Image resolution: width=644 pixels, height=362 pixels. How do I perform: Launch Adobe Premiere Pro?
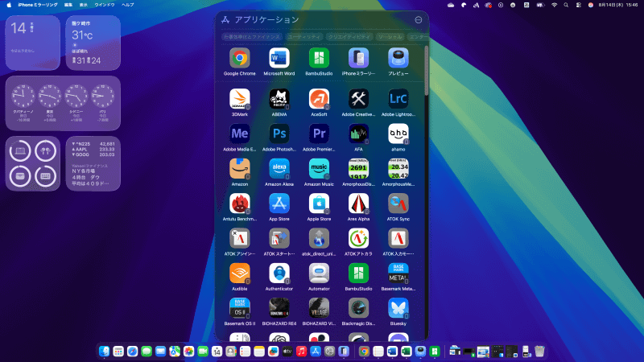pos(319,134)
